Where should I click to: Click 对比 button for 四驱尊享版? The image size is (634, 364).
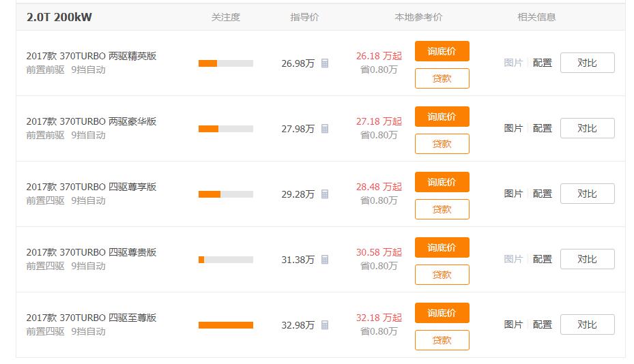coord(587,194)
